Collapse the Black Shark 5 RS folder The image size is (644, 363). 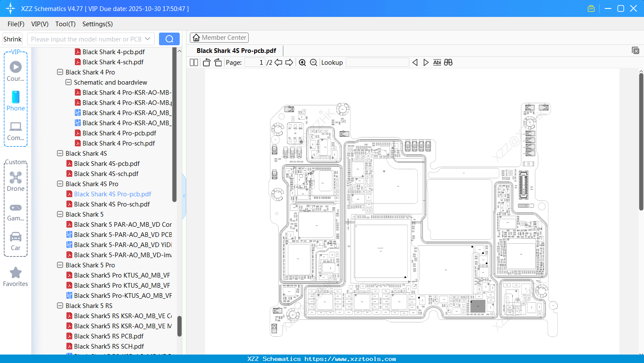60,306
